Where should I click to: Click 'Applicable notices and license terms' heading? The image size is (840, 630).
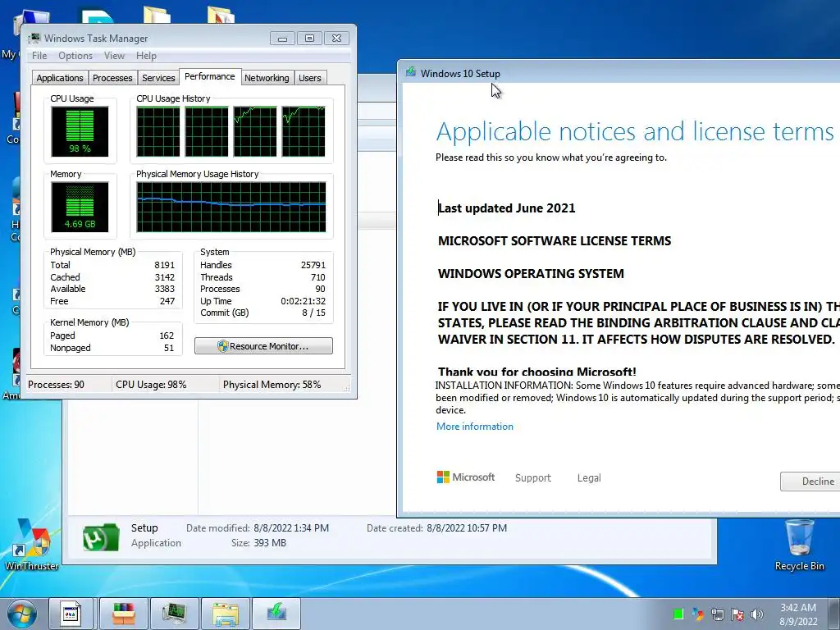click(x=635, y=131)
